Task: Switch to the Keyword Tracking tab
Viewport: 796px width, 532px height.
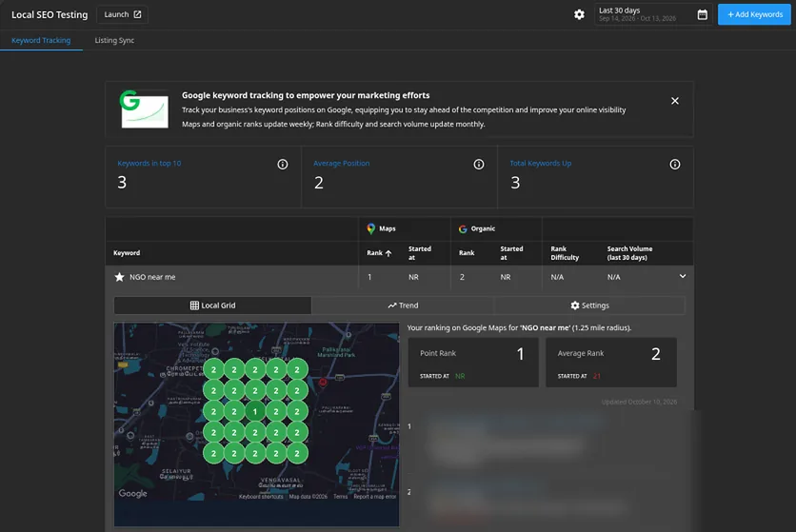Action: tap(41, 40)
